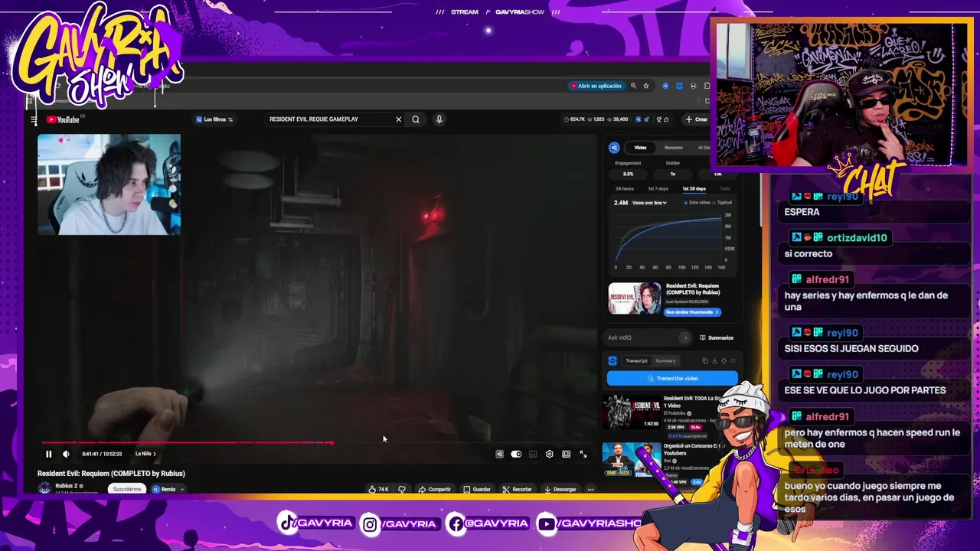This screenshot has width=980, height=551.
Task: Open the Requiem thumbnail in vidIQ panel
Action: coord(634,298)
